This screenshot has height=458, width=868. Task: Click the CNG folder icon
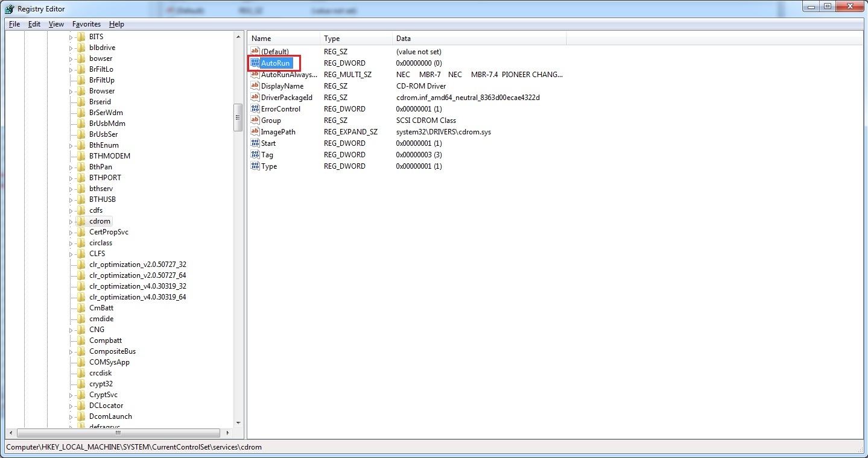[81, 330]
